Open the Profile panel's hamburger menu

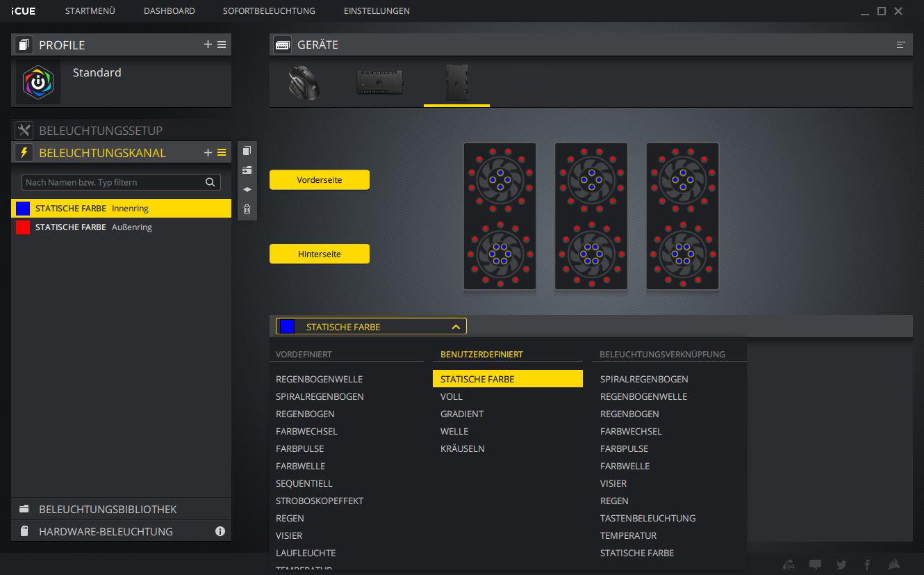click(222, 44)
